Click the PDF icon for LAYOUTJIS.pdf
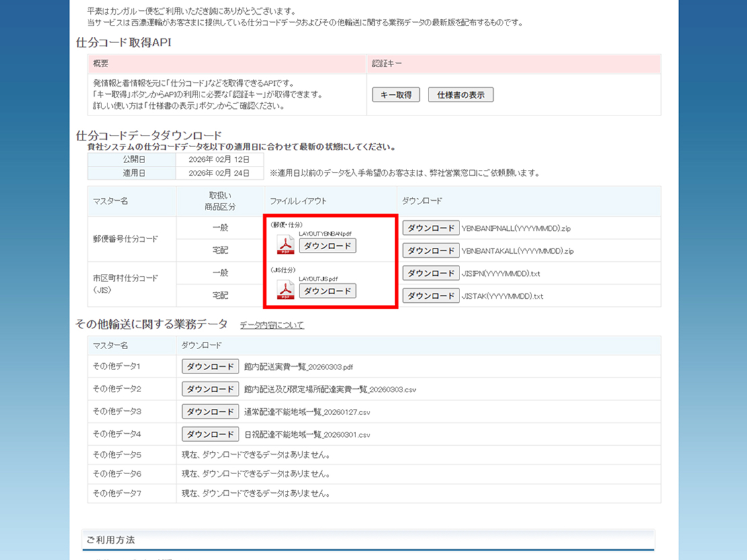 point(285,290)
